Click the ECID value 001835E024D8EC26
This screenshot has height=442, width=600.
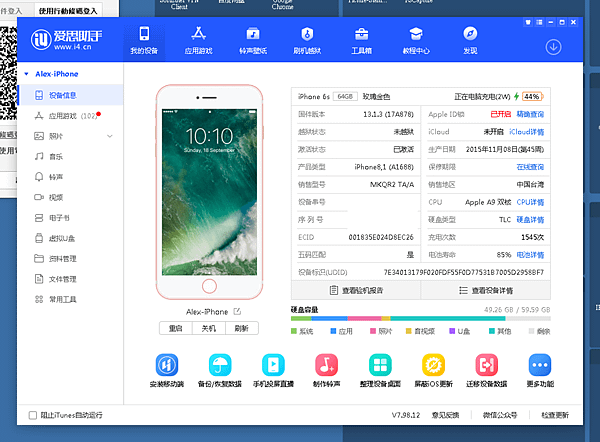click(x=381, y=237)
